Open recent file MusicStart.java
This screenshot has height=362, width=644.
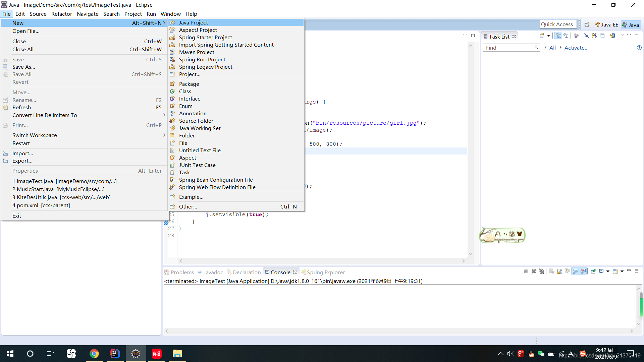click(x=59, y=189)
